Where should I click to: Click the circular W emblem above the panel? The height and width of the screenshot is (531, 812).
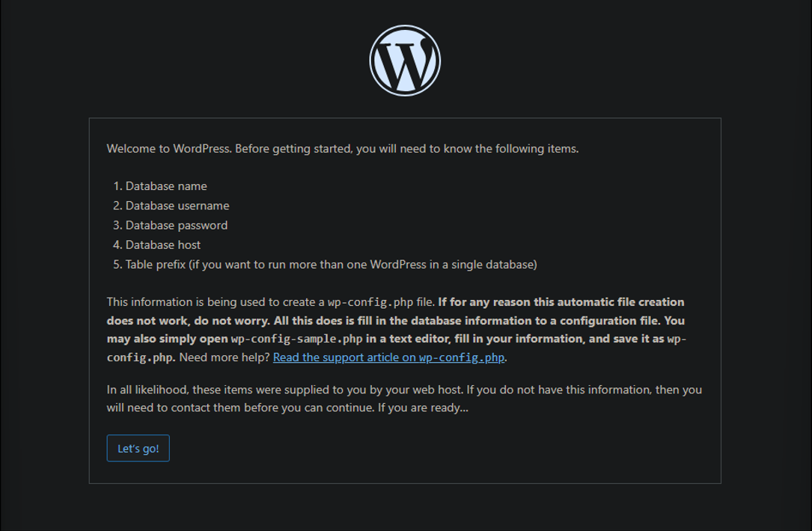[x=405, y=60]
